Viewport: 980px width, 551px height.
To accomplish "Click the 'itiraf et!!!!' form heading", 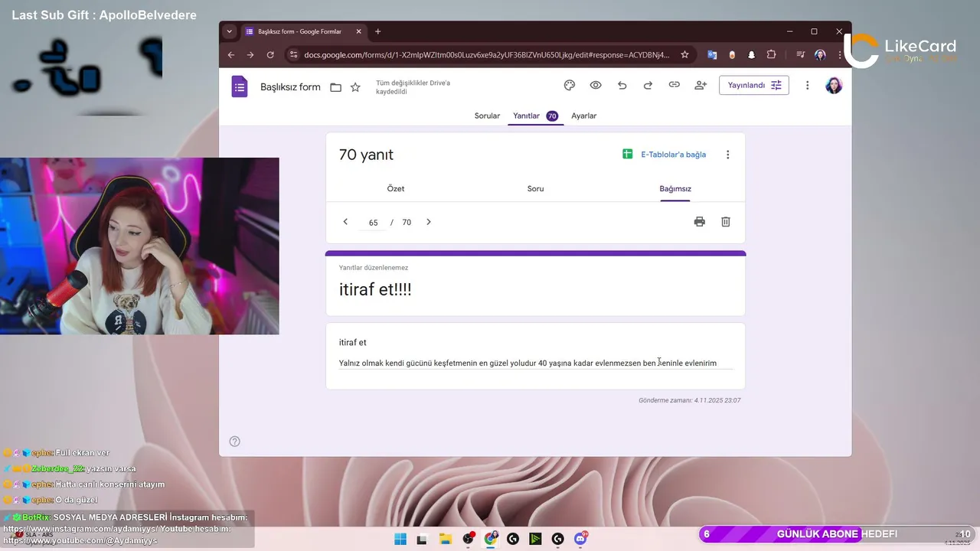I will coord(375,290).
